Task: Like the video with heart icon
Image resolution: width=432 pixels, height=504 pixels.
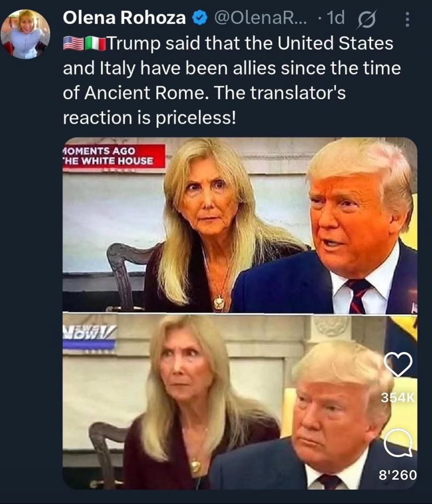Action: (x=398, y=364)
